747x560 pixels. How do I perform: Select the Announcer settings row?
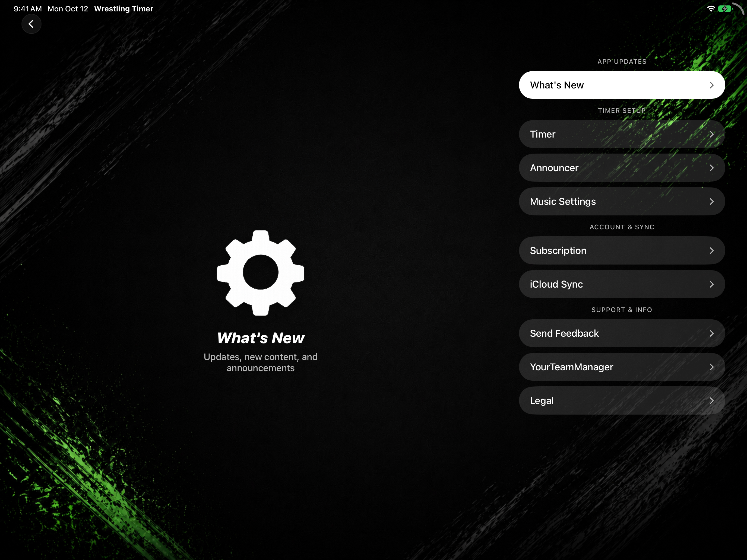[x=622, y=168]
